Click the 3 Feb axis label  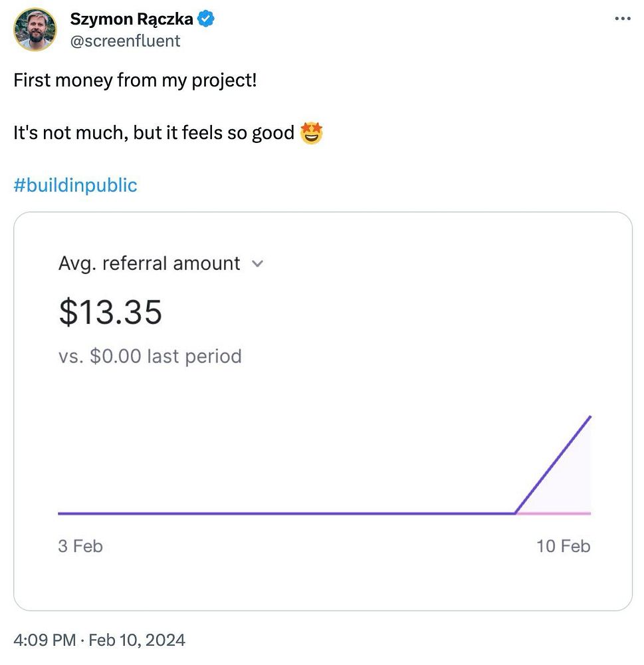click(80, 546)
